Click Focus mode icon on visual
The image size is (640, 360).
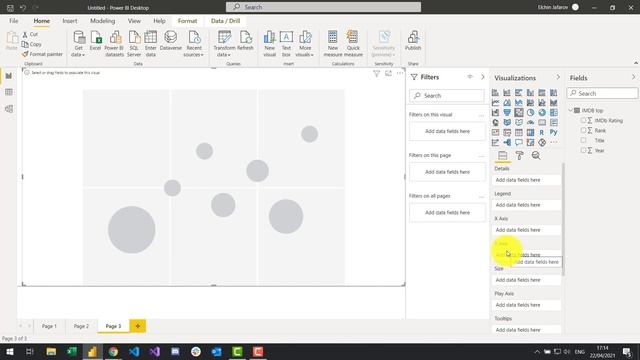[x=388, y=73]
